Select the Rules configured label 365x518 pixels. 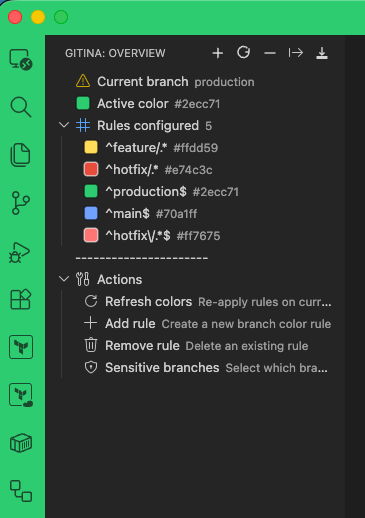coord(148,126)
